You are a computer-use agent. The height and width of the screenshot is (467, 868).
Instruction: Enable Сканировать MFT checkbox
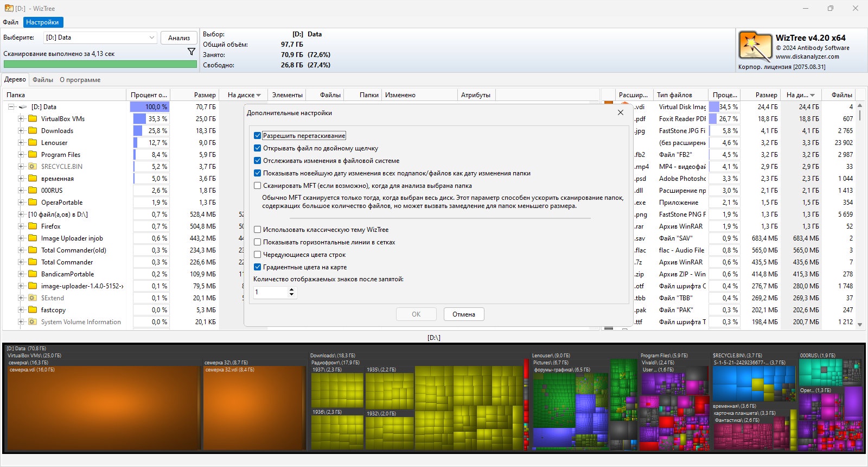point(258,186)
